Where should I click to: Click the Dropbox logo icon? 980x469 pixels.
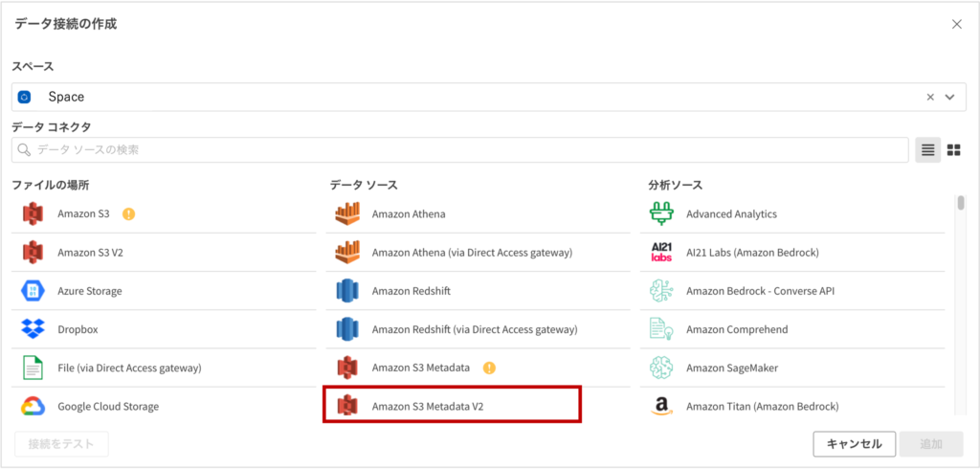click(33, 329)
